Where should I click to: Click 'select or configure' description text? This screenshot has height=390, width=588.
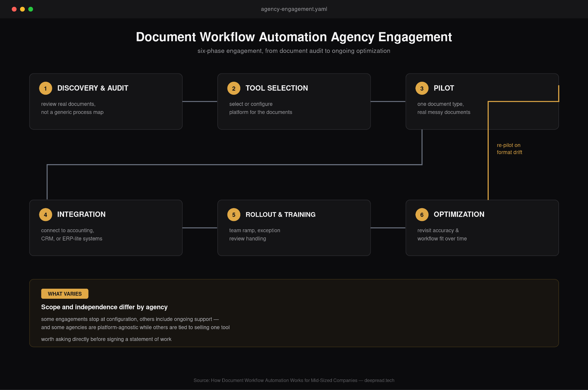[x=251, y=104]
